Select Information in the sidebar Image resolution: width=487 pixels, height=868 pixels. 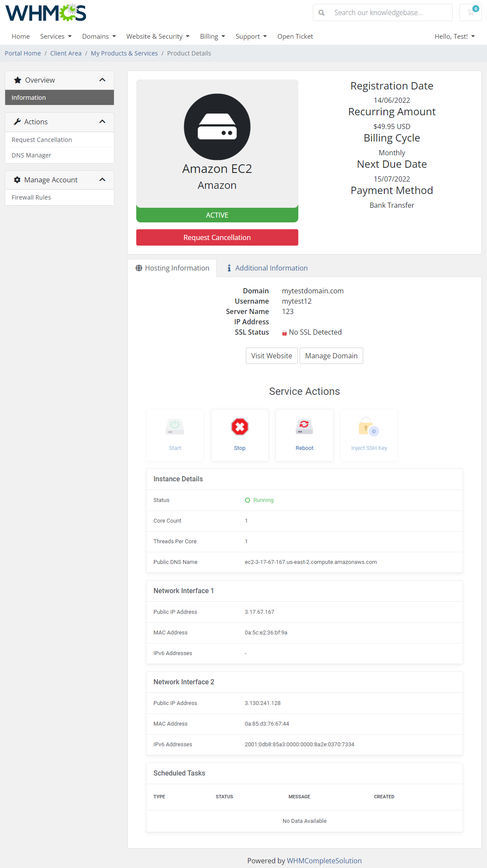point(59,98)
